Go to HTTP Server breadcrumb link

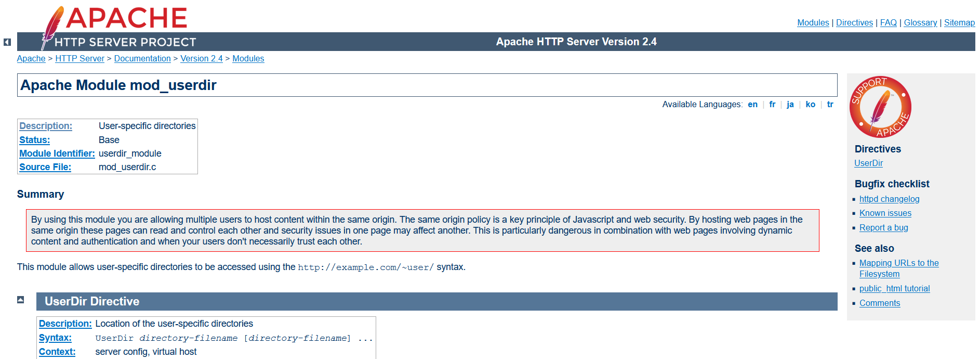(x=80, y=58)
